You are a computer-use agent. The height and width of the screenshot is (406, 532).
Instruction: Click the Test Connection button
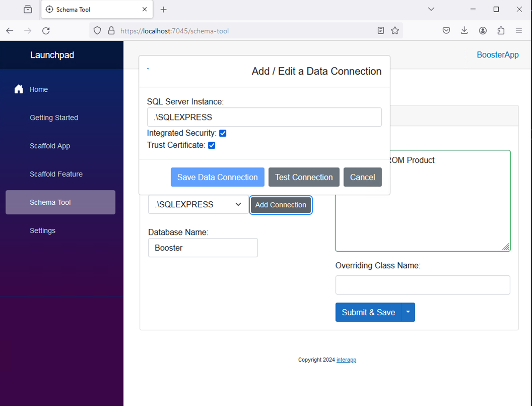coord(304,177)
